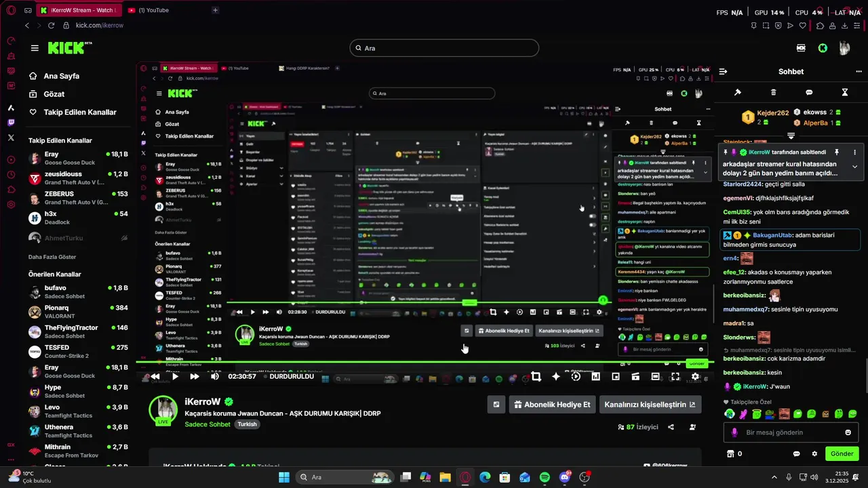
Task: Toggle theater mode in player
Action: click(656, 376)
